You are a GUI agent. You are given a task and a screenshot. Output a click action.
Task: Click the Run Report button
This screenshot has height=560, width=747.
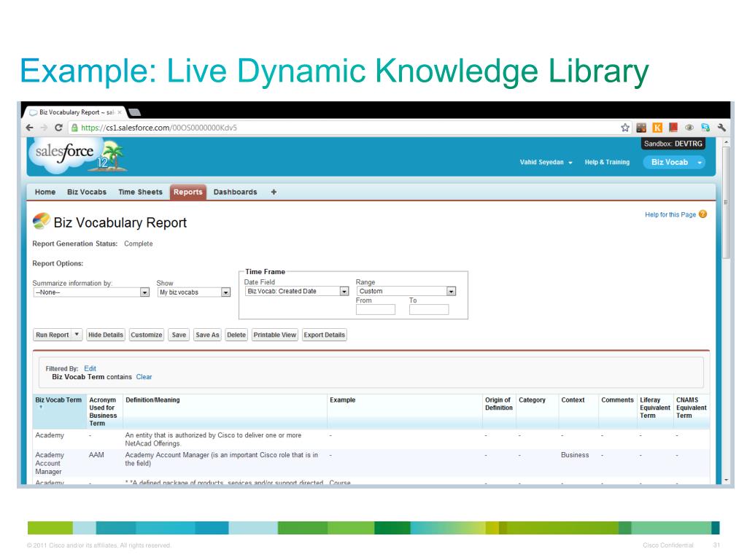tap(53, 335)
